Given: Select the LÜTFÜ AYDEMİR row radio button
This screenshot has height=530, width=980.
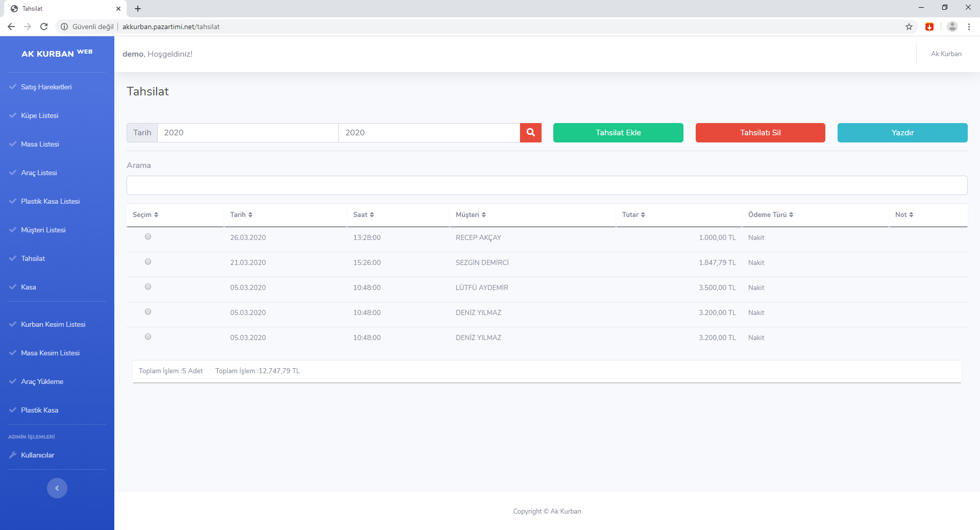Looking at the screenshot, I should click(x=148, y=286).
